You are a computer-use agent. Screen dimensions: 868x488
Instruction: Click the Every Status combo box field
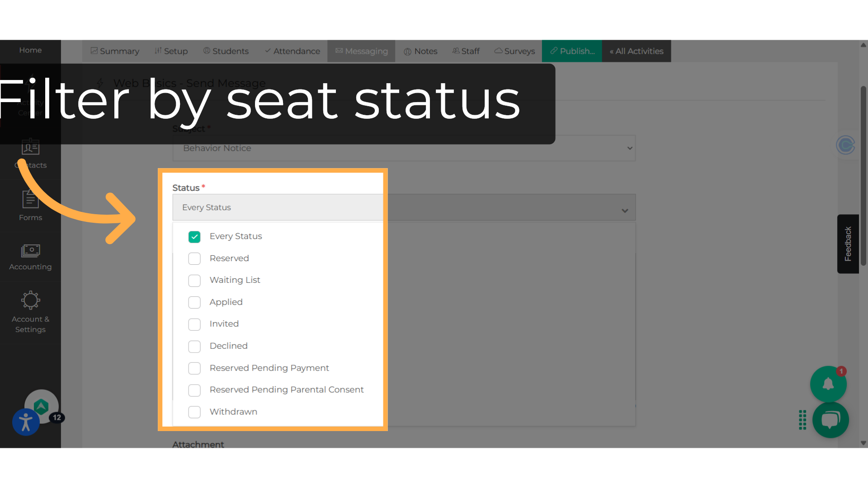point(404,207)
